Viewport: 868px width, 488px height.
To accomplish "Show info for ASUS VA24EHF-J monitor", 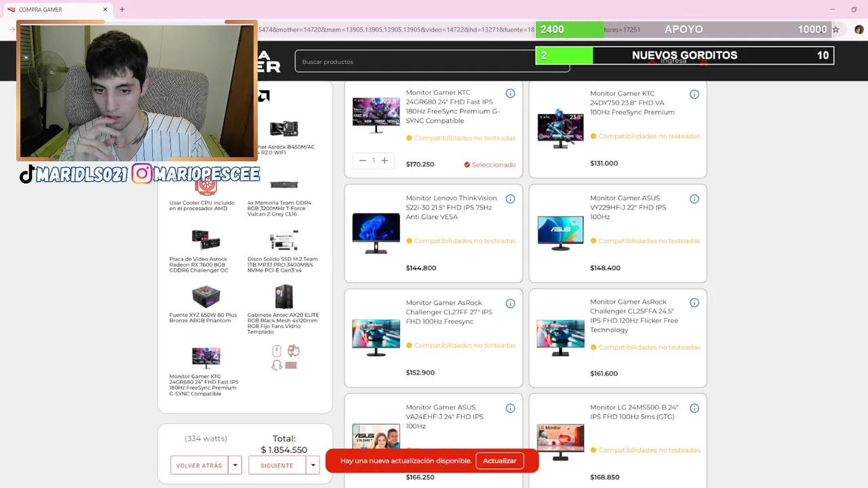I will point(510,408).
